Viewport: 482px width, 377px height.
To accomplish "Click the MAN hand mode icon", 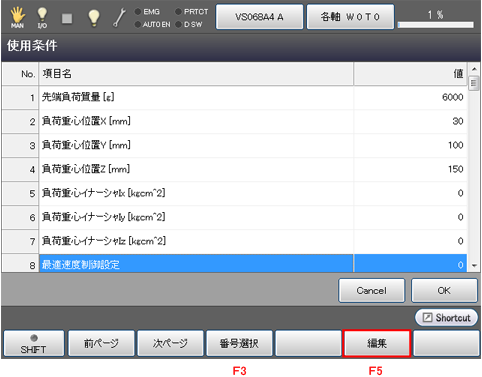I will tap(17, 17).
